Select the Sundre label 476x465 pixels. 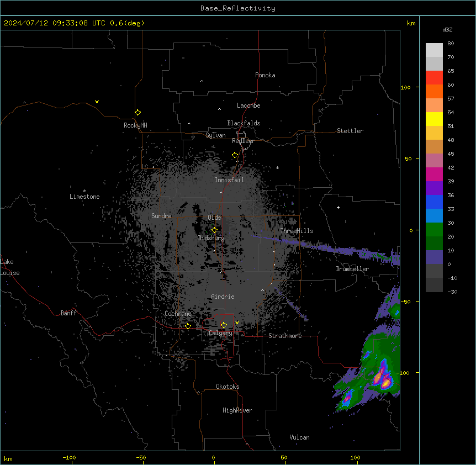161,216
